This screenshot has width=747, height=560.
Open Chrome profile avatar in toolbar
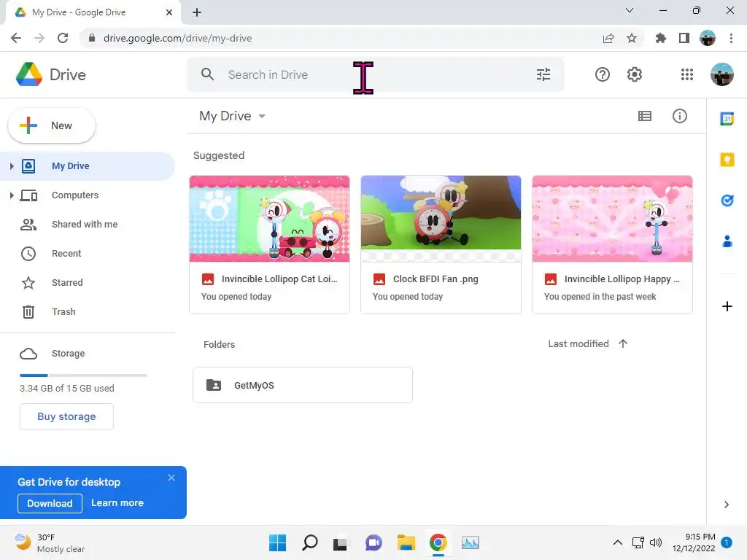(708, 38)
